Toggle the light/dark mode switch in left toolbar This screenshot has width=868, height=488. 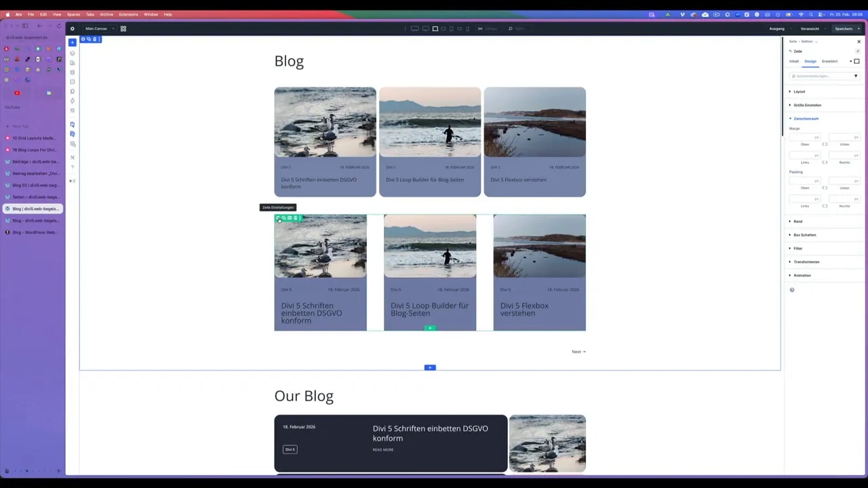(x=73, y=181)
